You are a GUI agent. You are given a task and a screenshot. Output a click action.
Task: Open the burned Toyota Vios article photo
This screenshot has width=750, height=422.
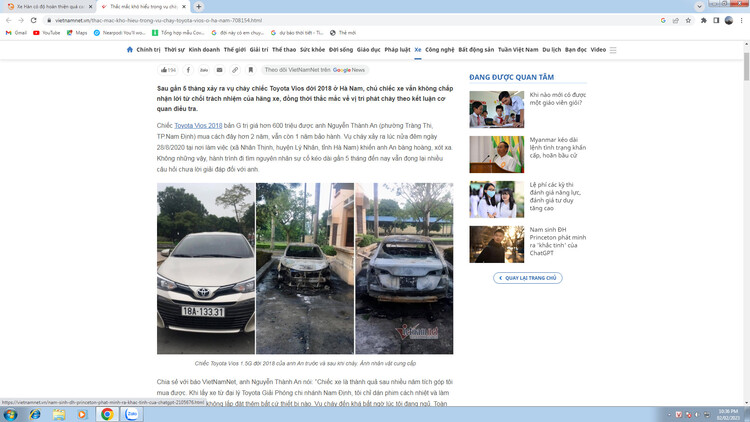tap(305, 268)
